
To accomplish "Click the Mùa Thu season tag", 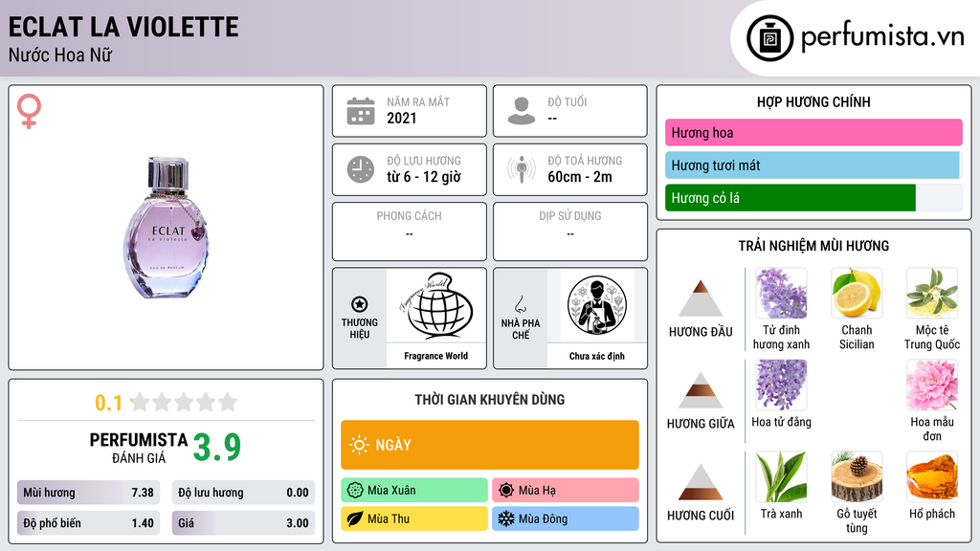I will [414, 518].
